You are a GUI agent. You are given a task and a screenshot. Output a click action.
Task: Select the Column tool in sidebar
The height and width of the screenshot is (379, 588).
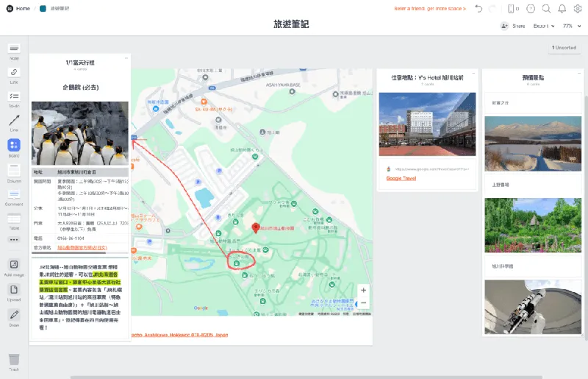(14, 170)
